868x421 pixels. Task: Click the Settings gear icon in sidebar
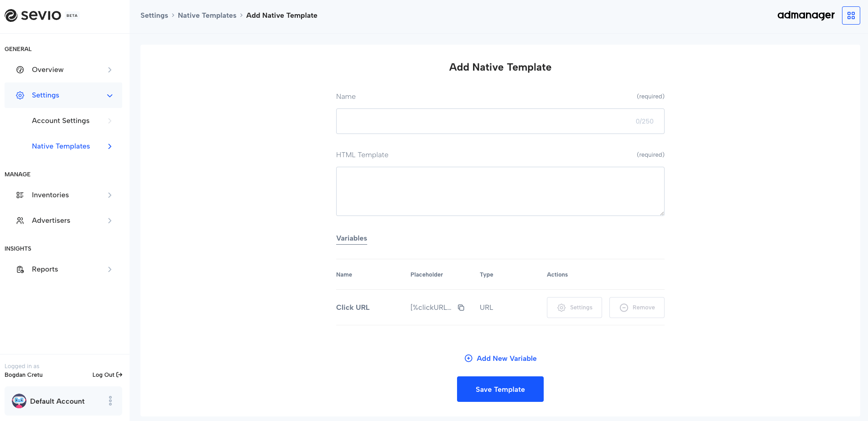20,95
